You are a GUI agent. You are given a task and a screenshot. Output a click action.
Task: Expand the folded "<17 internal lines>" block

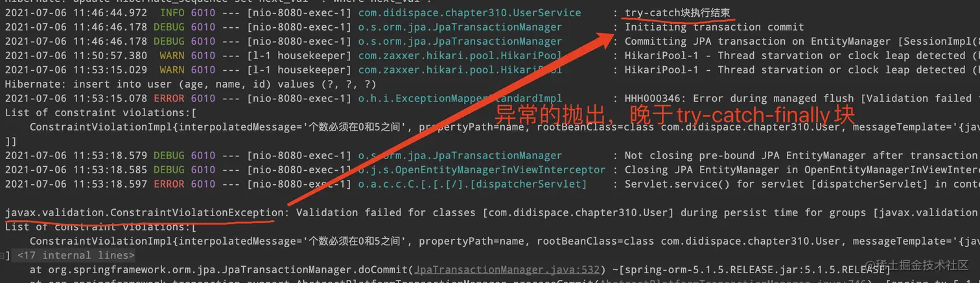click(76, 256)
